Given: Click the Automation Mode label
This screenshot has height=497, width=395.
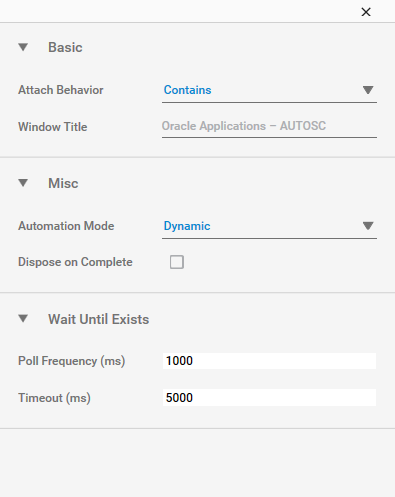Looking at the screenshot, I should 66,226.
